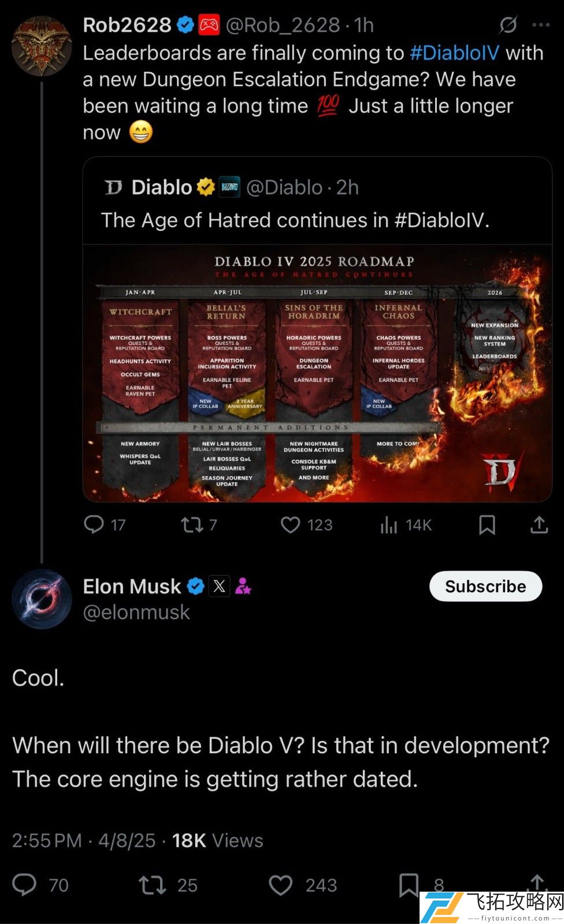Tap the Grok slash-circle icon
Screen dimensions: 564x924
[x=508, y=25]
